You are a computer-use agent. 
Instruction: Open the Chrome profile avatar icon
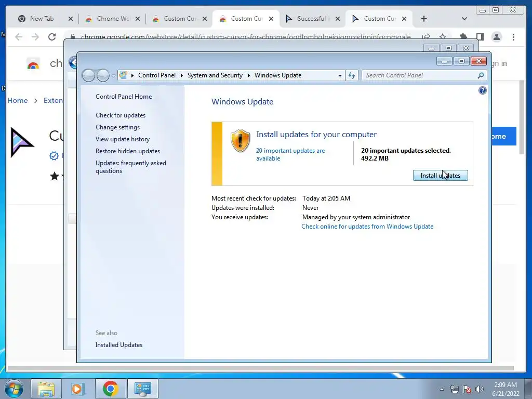(x=496, y=37)
